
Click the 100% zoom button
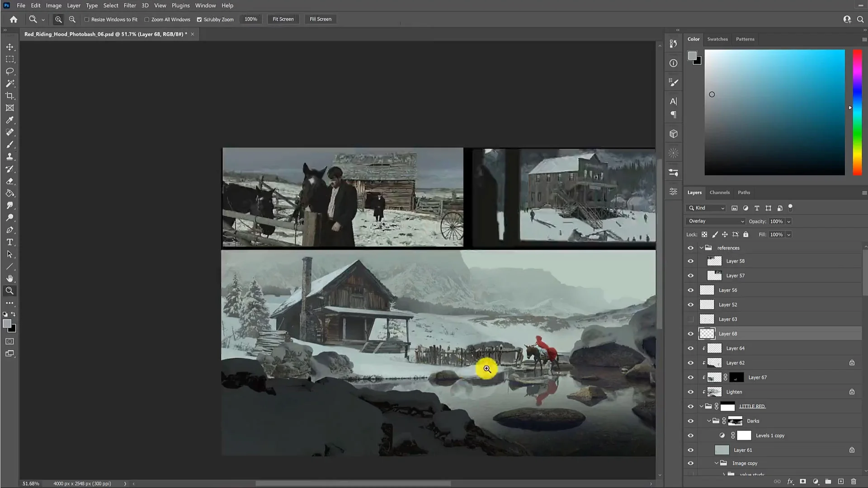click(251, 19)
